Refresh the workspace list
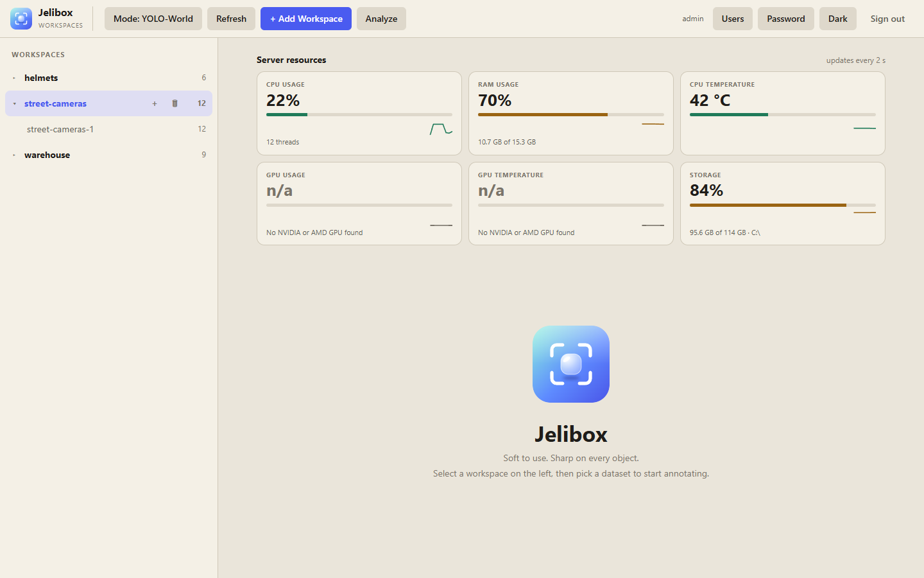This screenshot has width=924, height=578. [231, 19]
